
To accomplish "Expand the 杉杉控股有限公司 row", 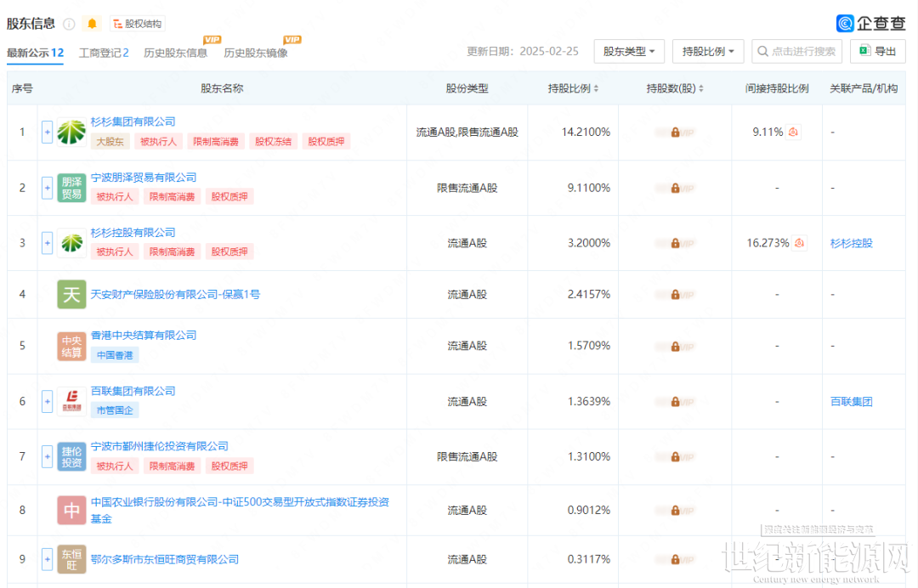I will click(x=48, y=243).
